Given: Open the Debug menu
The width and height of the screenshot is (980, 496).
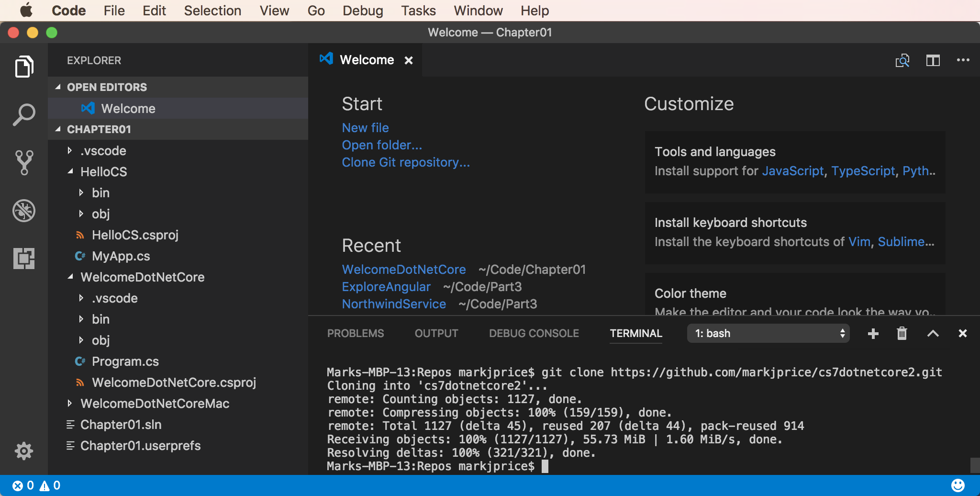Looking at the screenshot, I should point(363,11).
